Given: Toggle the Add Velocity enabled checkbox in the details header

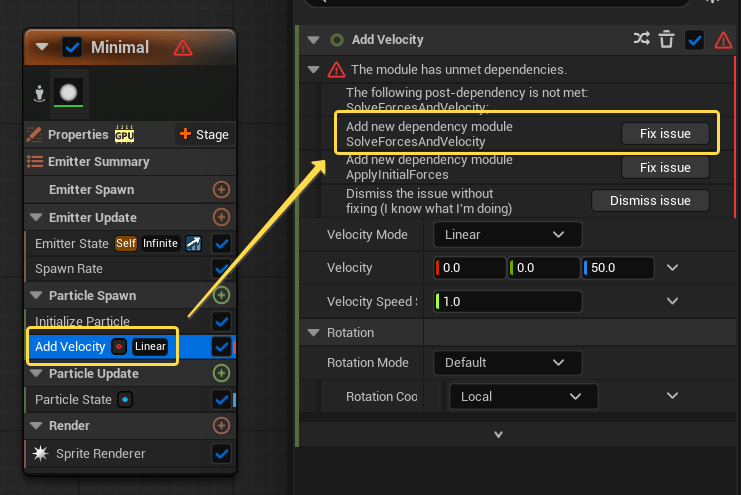Looking at the screenshot, I should (x=694, y=40).
